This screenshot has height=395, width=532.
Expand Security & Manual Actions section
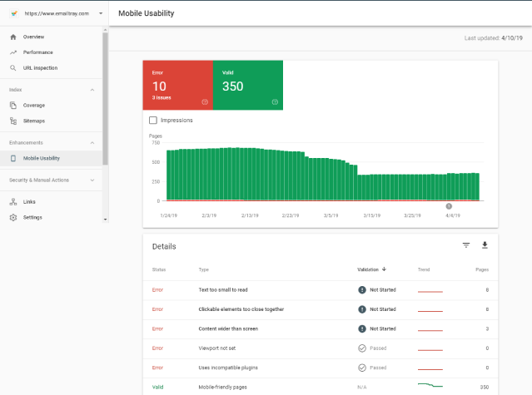92,180
